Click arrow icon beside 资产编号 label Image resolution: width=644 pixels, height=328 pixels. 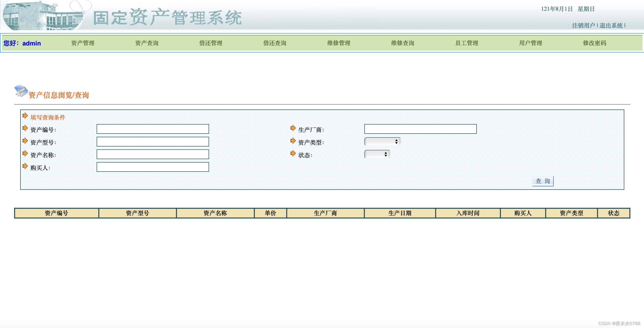click(25, 128)
